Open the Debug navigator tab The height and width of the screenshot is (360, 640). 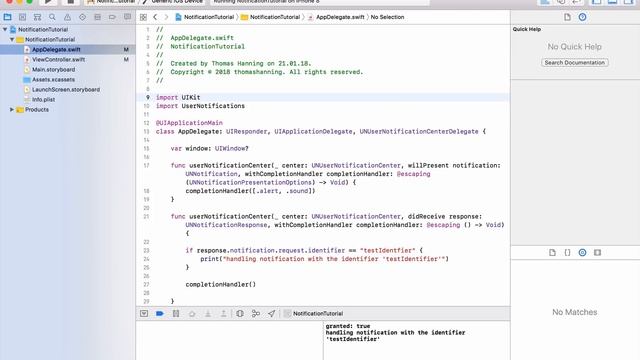tap(97, 17)
